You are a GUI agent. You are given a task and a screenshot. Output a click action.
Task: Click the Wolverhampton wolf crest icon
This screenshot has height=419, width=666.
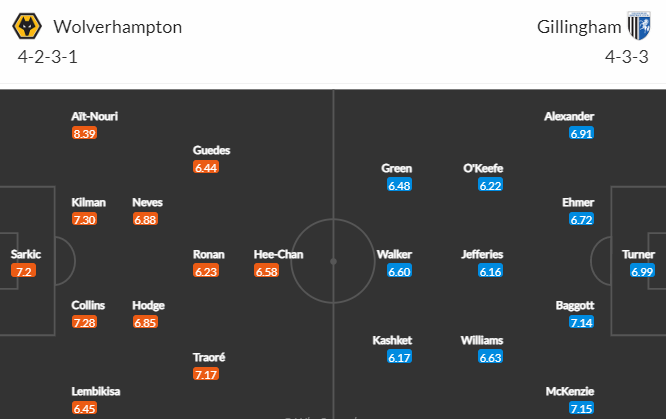click(x=27, y=26)
